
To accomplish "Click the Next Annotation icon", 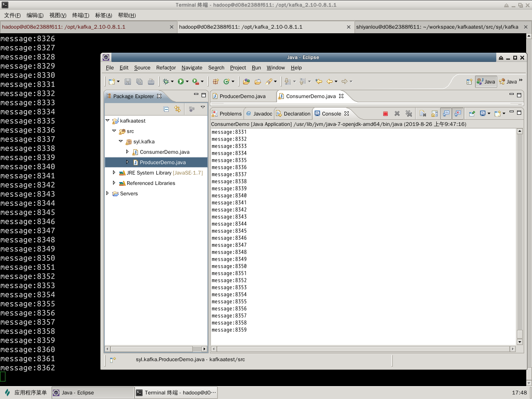I will [288, 81].
